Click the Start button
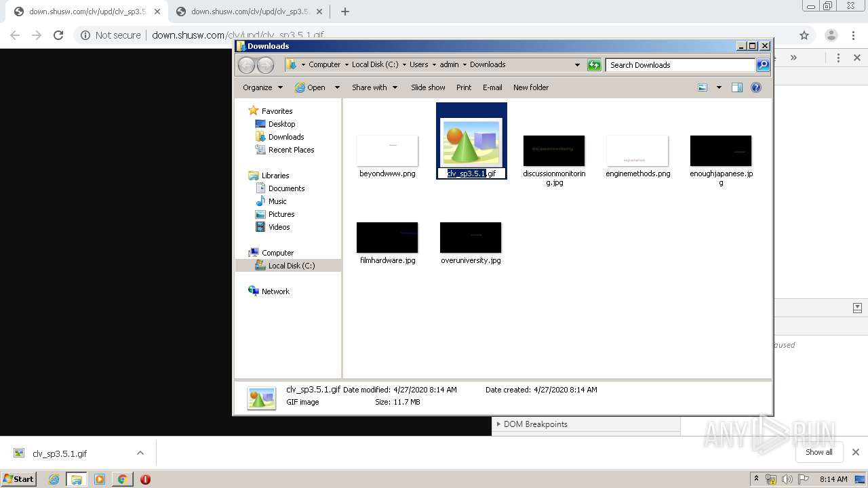This screenshot has width=868, height=488. 18,479
